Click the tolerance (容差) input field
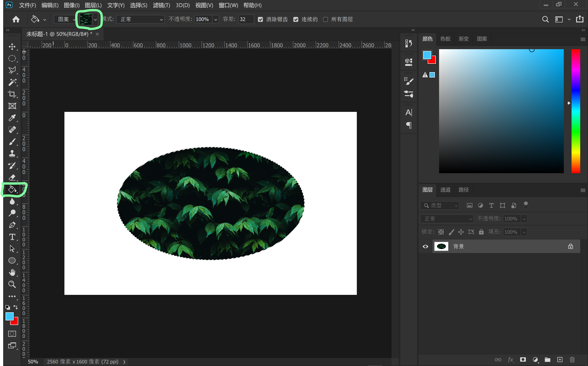Viewport: 588px width, 366px height. coord(246,19)
